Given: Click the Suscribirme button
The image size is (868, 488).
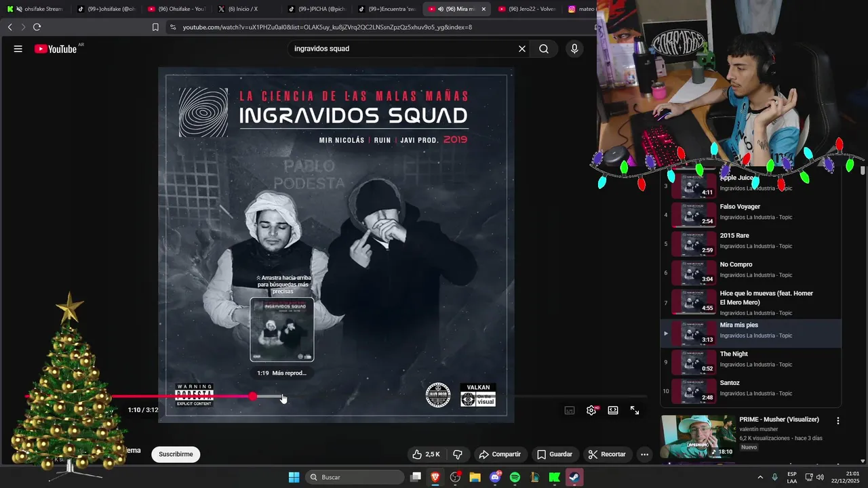Looking at the screenshot, I should 176,454.
